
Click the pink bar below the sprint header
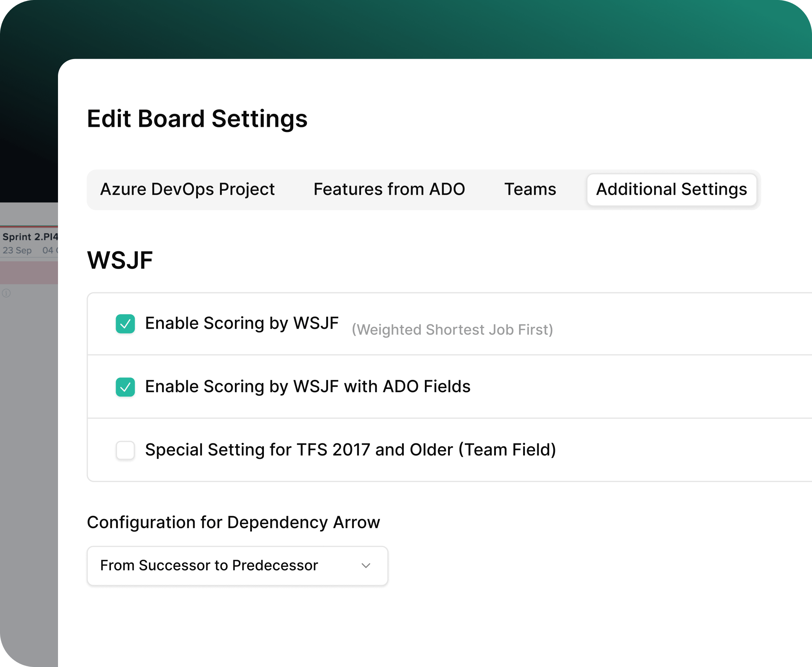(29, 273)
